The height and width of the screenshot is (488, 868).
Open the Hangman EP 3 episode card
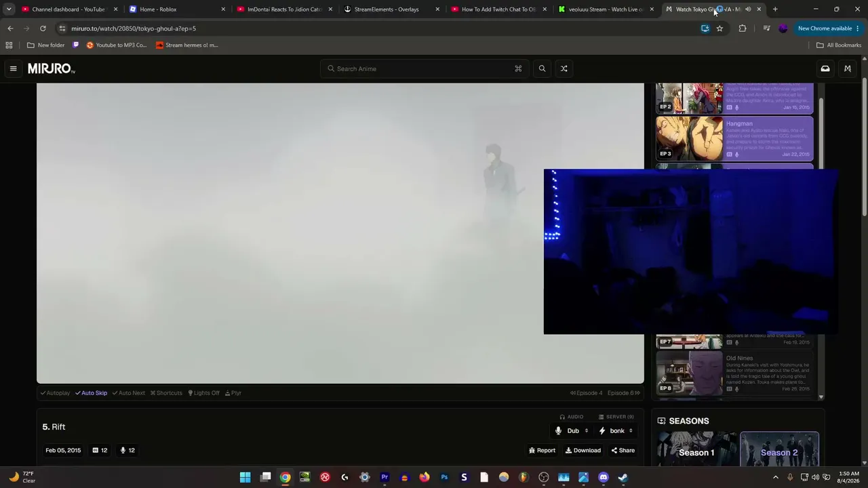click(734, 138)
